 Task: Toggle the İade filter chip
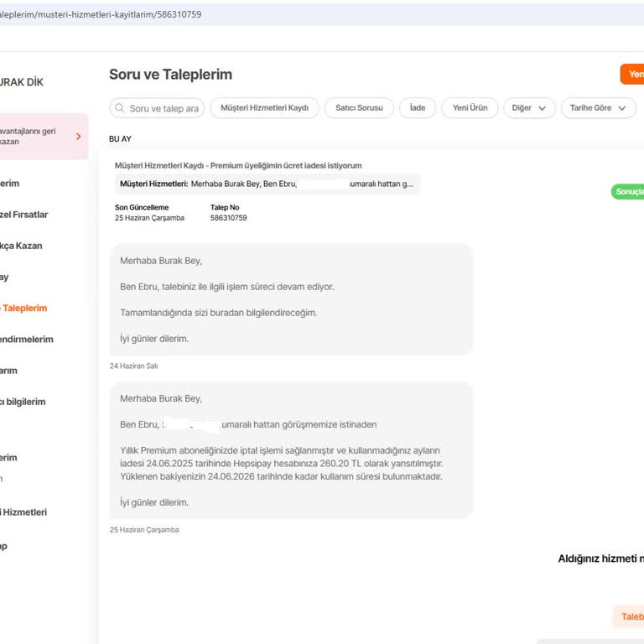(417, 108)
